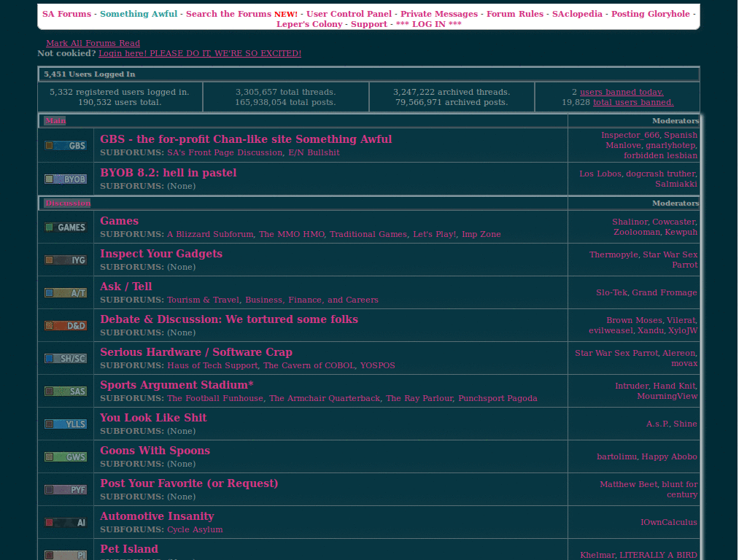Screen dimensions: 747x560
Task: View moderator Brown Moses profile
Action: click(x=634, y=321)
